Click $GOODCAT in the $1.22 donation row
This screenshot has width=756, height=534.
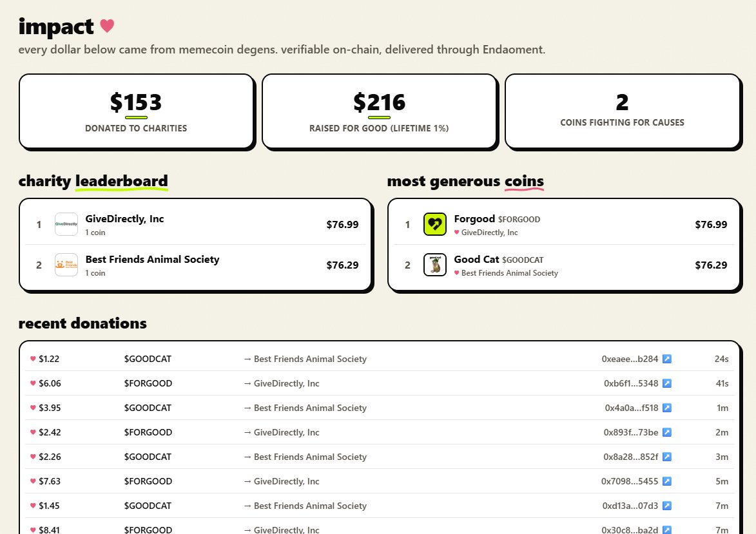148,359
